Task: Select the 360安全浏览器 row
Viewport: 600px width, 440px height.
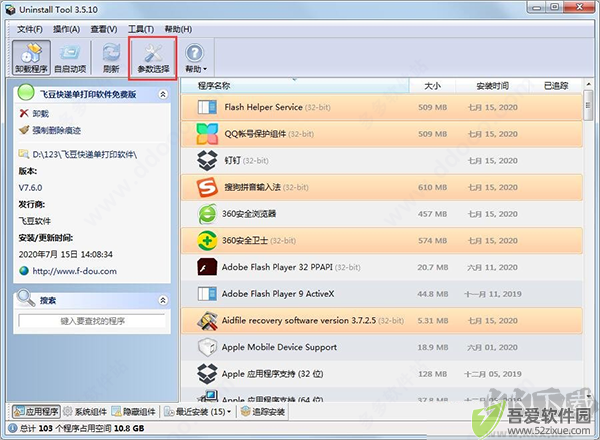Action: point(382,214)
